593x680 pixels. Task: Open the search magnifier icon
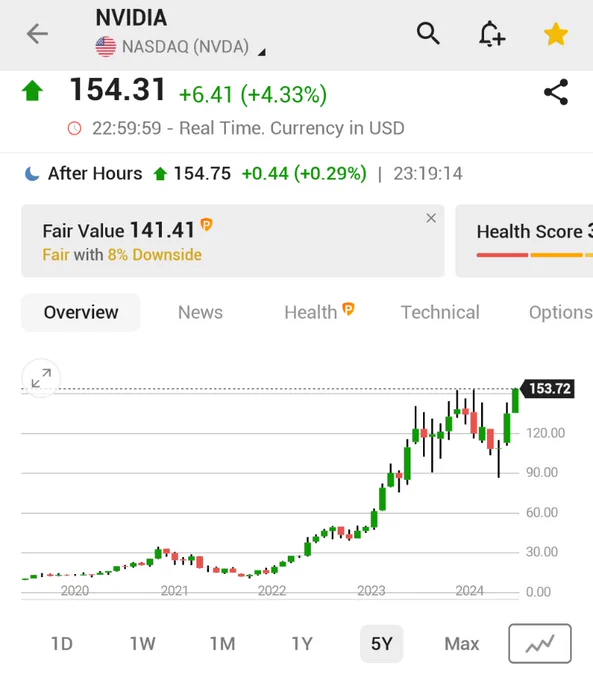428,34
